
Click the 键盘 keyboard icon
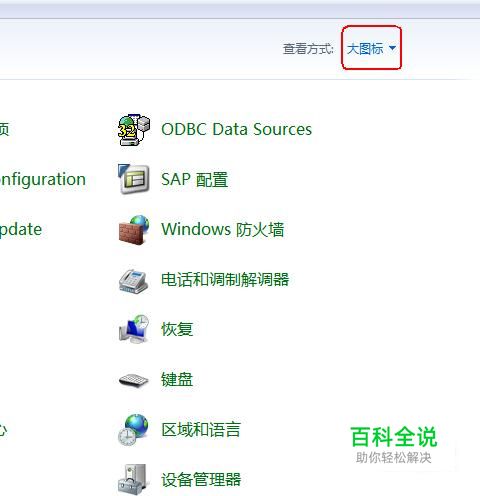point(133,380)
